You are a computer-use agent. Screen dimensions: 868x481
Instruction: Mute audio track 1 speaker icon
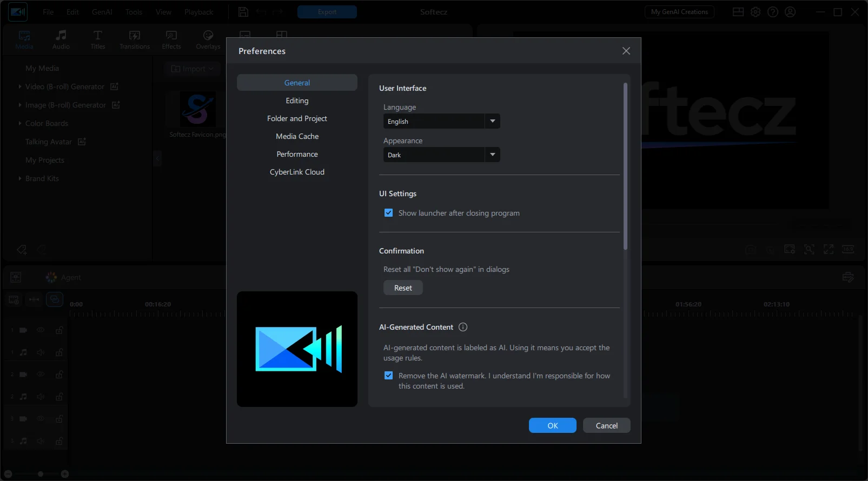coord(41,352)
